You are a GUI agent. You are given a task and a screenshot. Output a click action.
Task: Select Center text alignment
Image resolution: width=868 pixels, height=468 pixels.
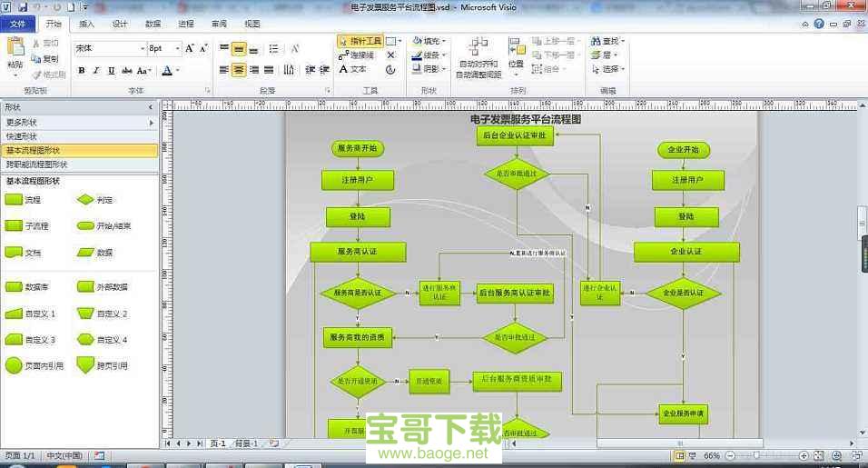(239, 70)
